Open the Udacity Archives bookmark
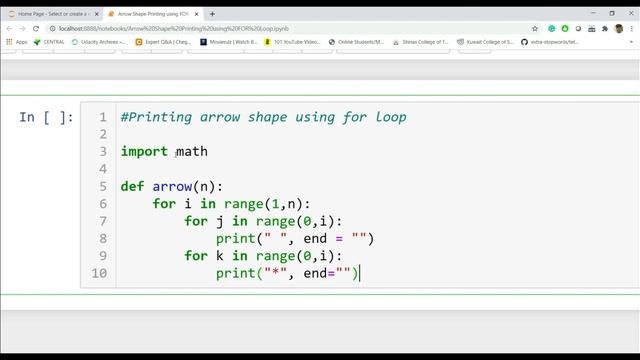This screenshot has height=360, width=640. (x=99, y=42)
